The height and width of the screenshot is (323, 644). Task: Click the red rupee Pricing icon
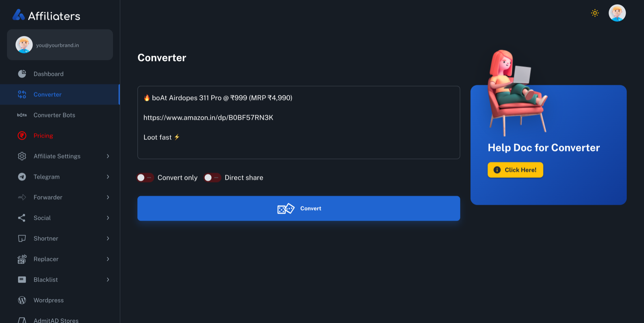(22, 136)
